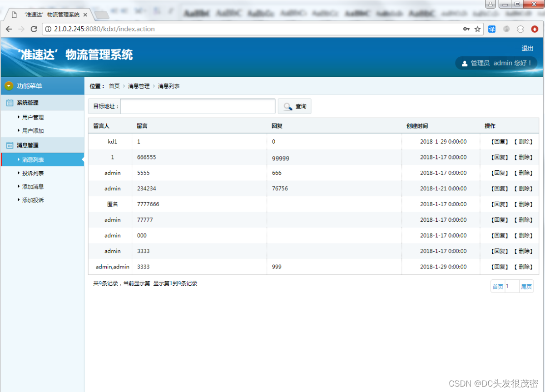Open 投诉列表 in sidebar
The width and height of the screenshot is (545, 392).
click(x=33, y=174)
